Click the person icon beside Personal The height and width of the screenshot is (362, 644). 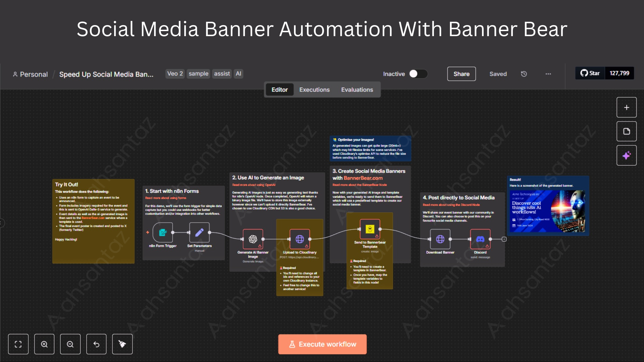15,74
